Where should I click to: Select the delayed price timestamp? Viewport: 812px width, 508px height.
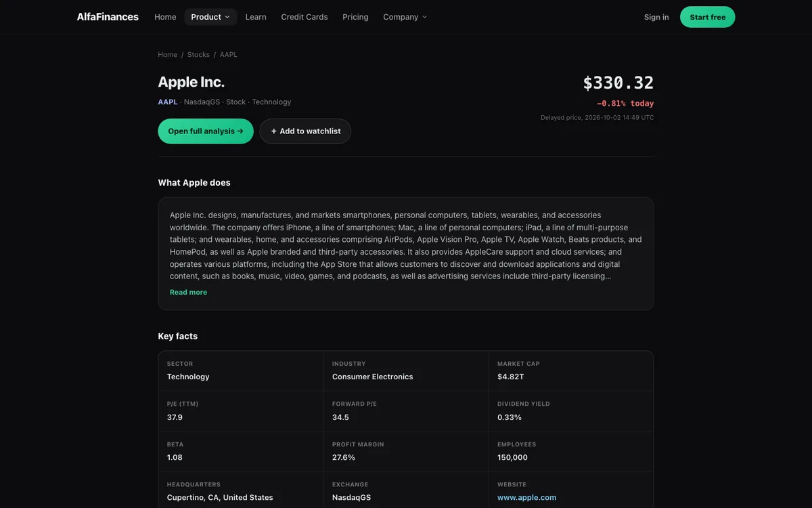(597, 118)
